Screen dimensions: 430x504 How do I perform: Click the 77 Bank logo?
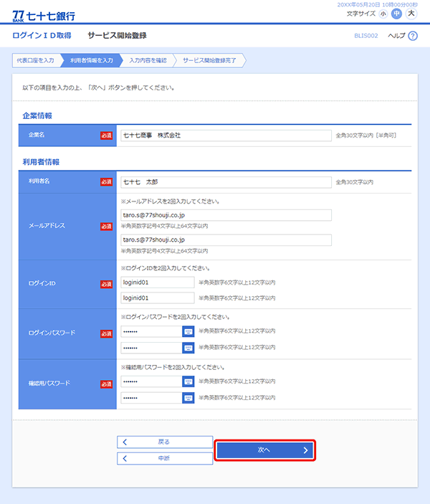[x=44, y=16]
